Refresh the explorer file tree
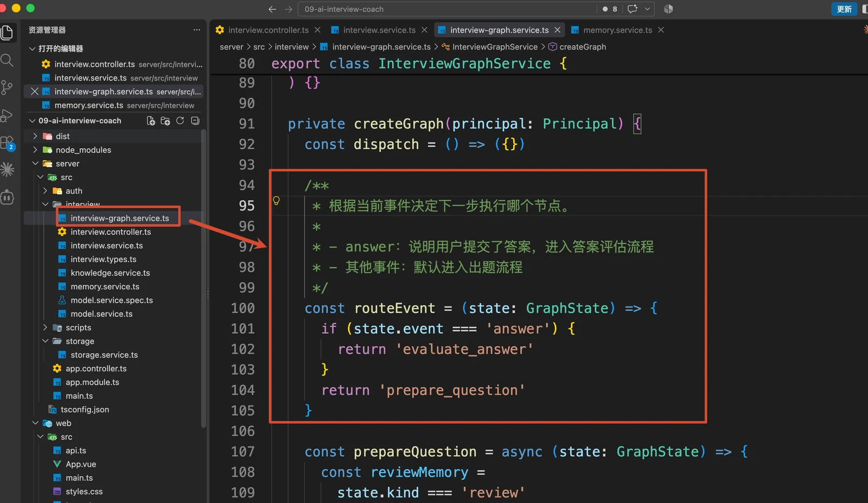The image size is (868, 503). (x=180, y=120)
